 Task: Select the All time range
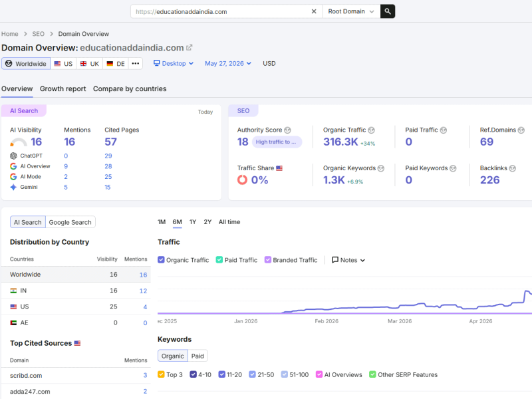229,222
